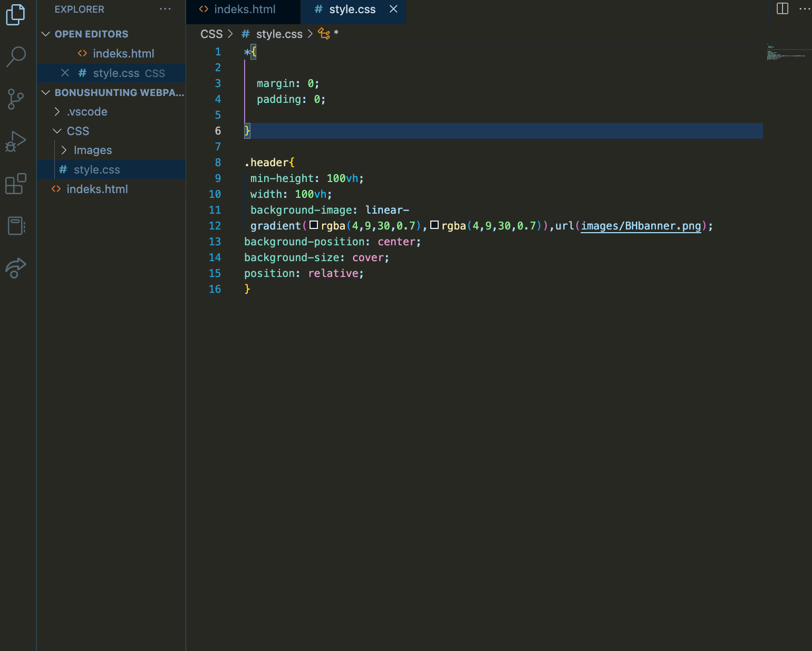The width and height of the screenshot is (812, 651).
Task: Click 'position: relative;' line
Action: click(304, 273)
